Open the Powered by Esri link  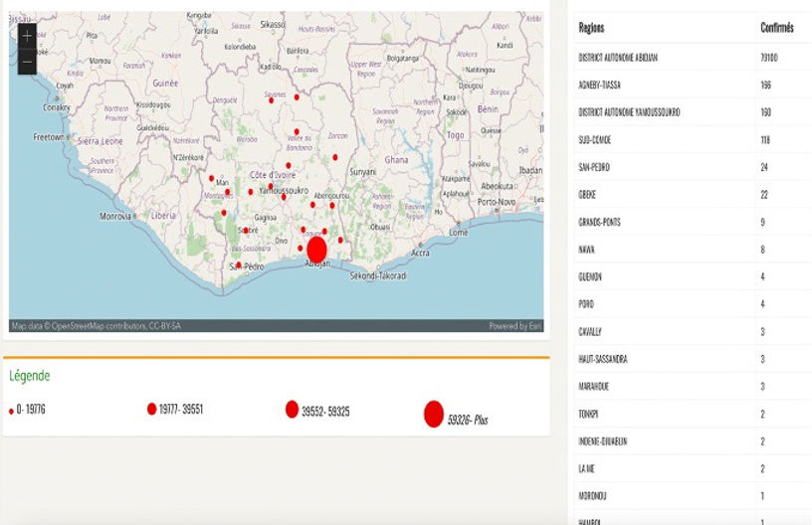514,326
